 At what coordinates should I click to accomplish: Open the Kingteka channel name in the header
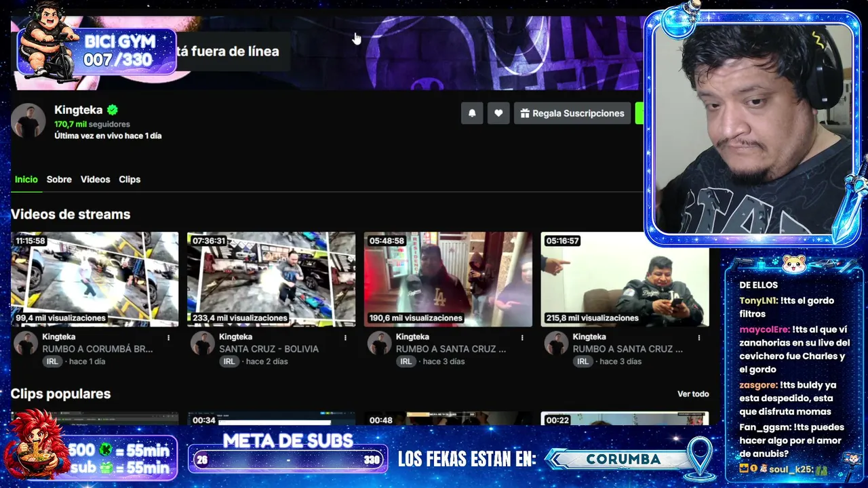pyautogui.click(x=78, y=110)
